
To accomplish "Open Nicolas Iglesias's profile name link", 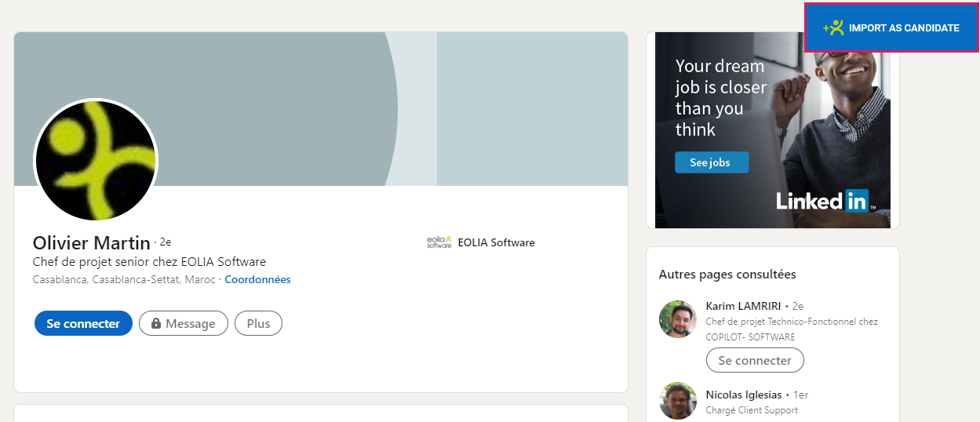I will pyautogui.click(x=744, y=395).
